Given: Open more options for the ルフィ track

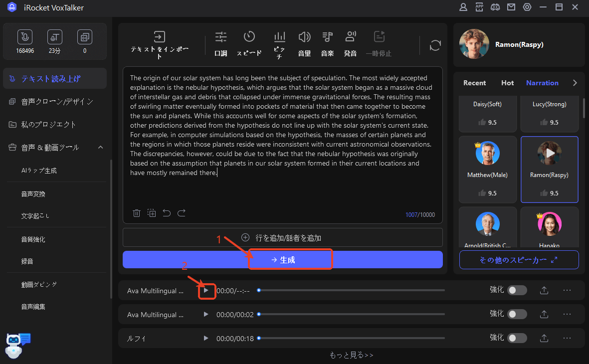Looking at the screenshot, I should [x=567, y=339].
